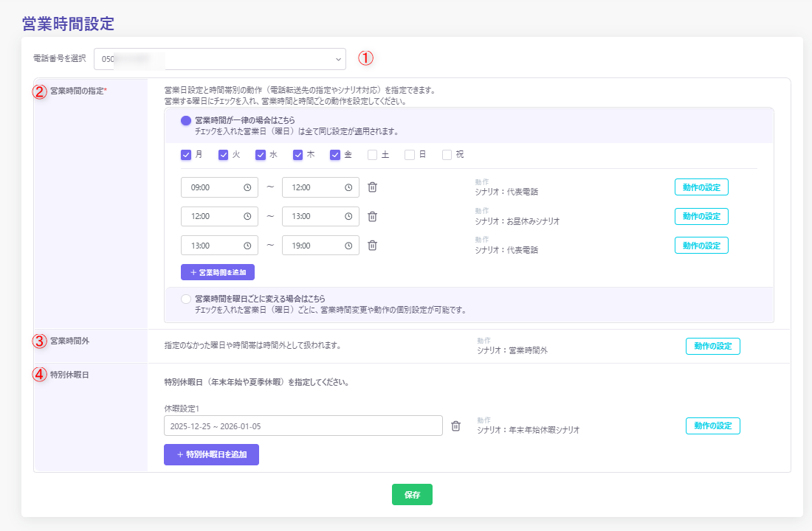
Task: Delete the 13:00–19:00 business hours row
Action: pyautogui.click(x=373, y=246)
